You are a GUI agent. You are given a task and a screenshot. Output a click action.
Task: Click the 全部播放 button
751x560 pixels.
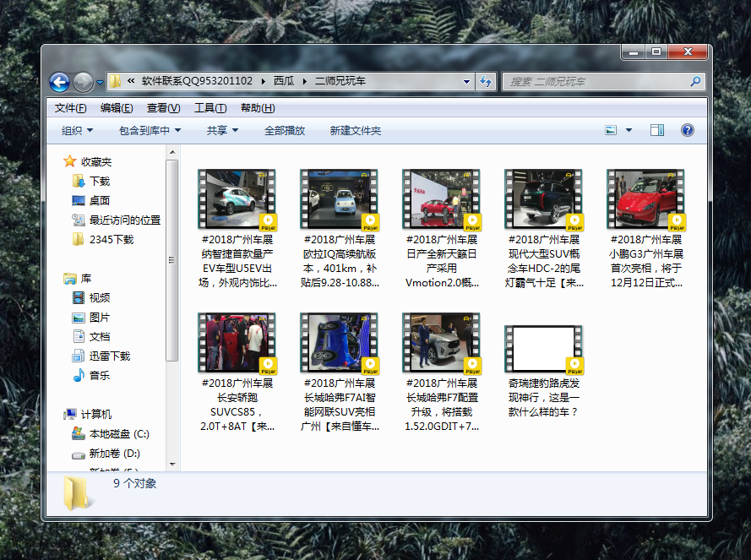click(x=285, y=131)
